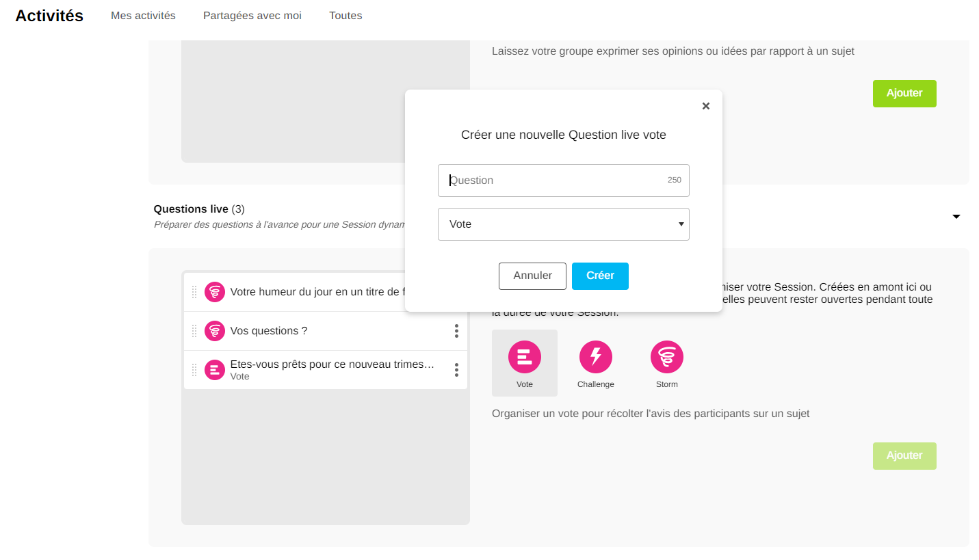Open Partagées avec moi tab

click(252, 16)
